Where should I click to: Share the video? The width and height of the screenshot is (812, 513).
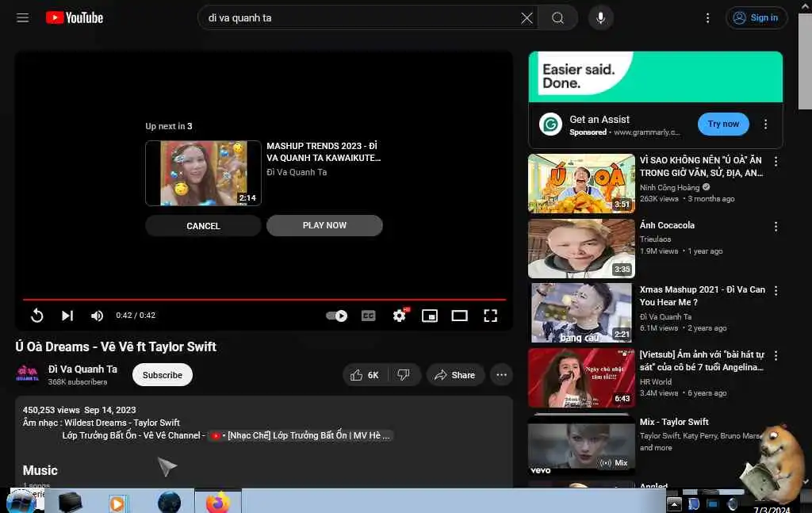tap(455, 375)
